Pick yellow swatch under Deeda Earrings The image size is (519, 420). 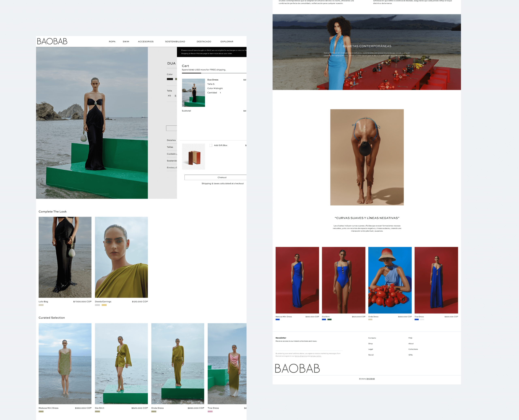(104, 305)
